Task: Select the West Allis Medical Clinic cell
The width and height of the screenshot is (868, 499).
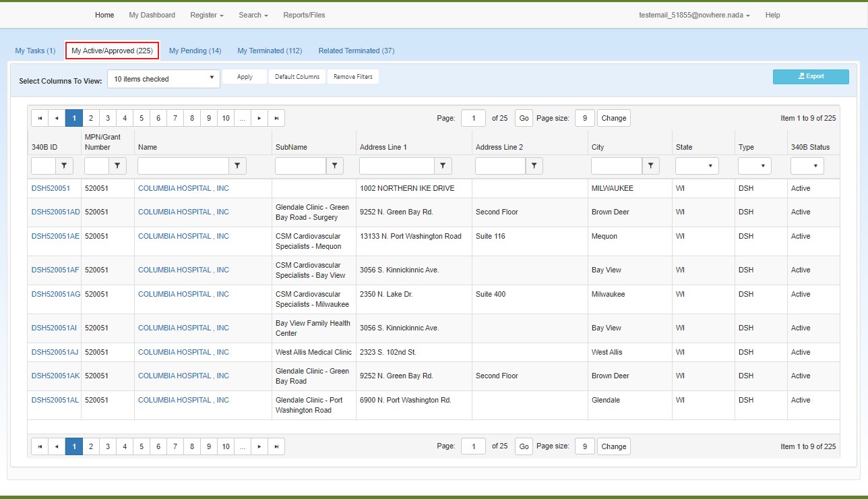Action: [x=314, y=352]
